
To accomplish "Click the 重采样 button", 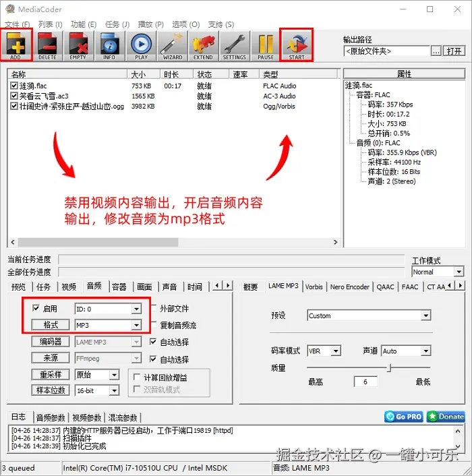I will (51, 375).
